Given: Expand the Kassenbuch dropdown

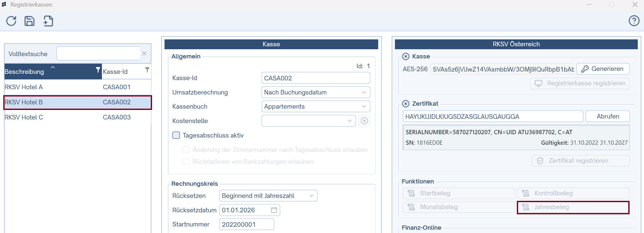Looking at the screenshot, I should coord(364,106).
